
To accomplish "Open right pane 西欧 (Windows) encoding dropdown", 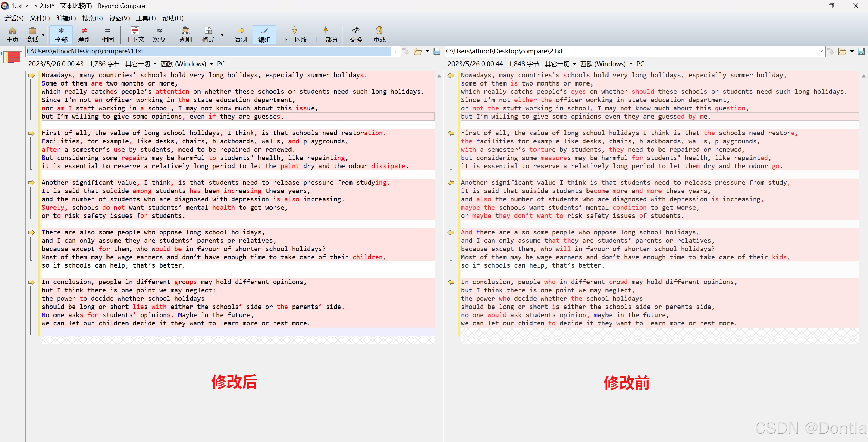I will (631, 64).
